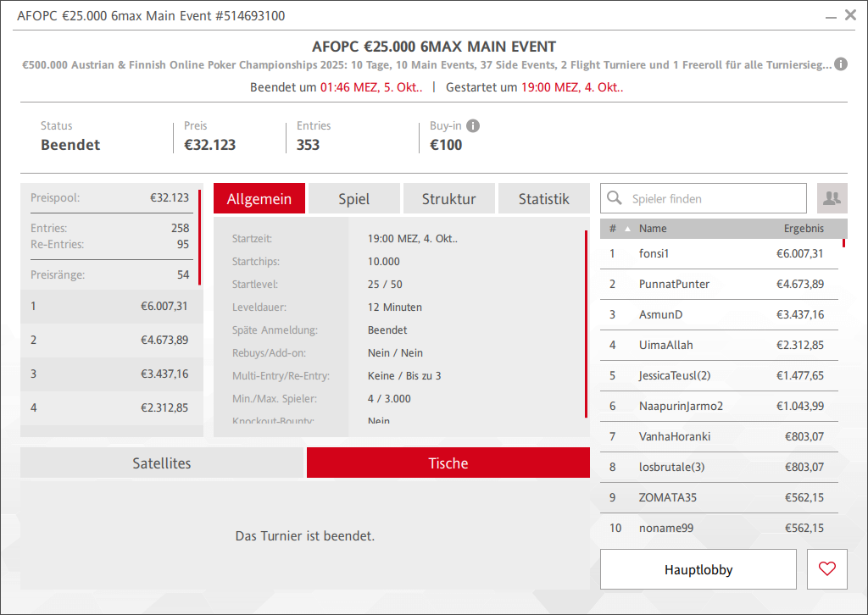Sort player list by Ergebnis column
Image resolution: width=868 pixels, height=615 pixels.
click(803, 229)
